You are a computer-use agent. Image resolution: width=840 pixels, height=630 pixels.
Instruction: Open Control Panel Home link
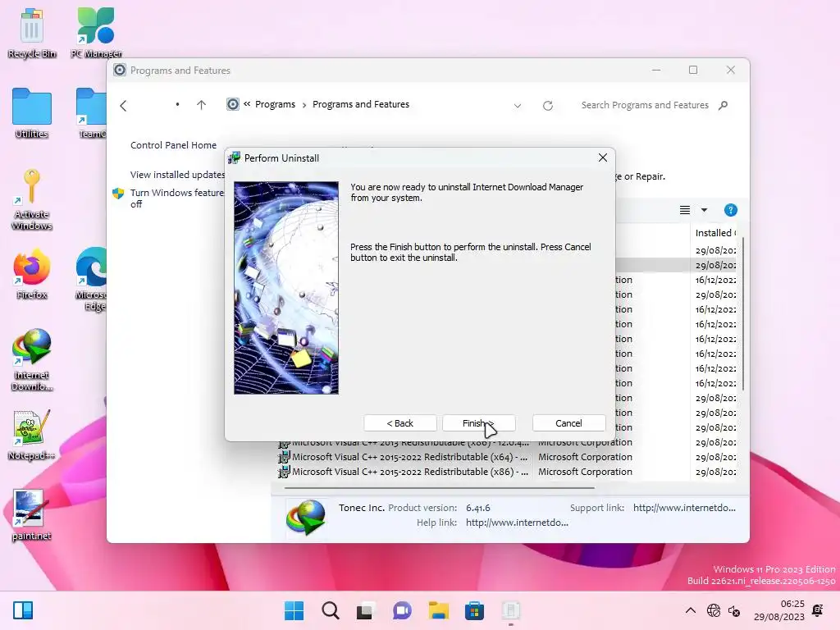click(x=174, y=145)
